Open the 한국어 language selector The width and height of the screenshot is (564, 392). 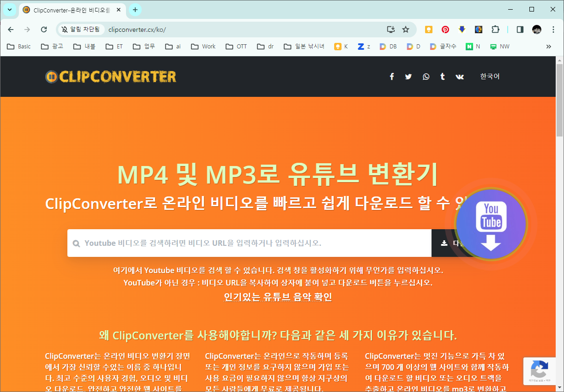[490, 77]
